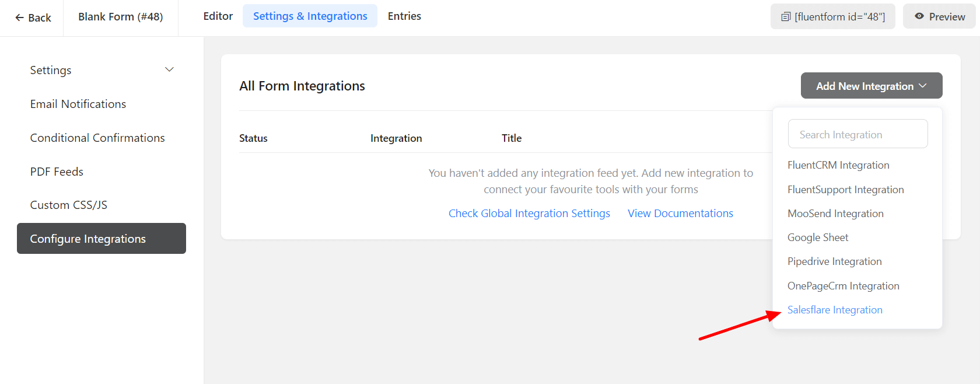980x384 pixels.
Task: Select FluentCRM Integration from list
Action: pyautogui.click(x=838, y=165)
